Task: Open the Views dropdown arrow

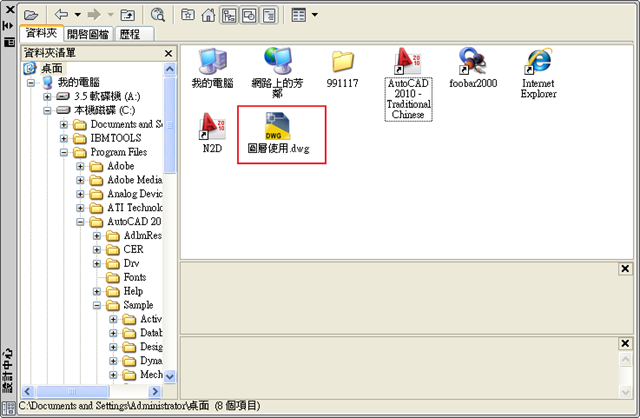Action: [x=315, y=15]
